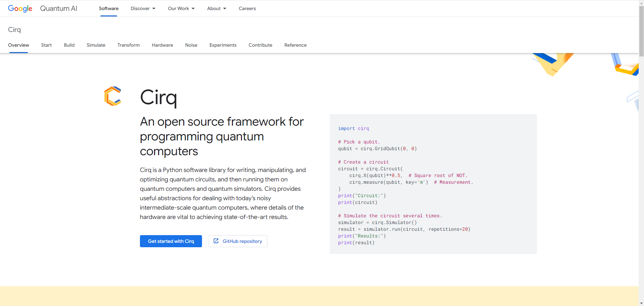Open the Quantum AI home link

59,8
